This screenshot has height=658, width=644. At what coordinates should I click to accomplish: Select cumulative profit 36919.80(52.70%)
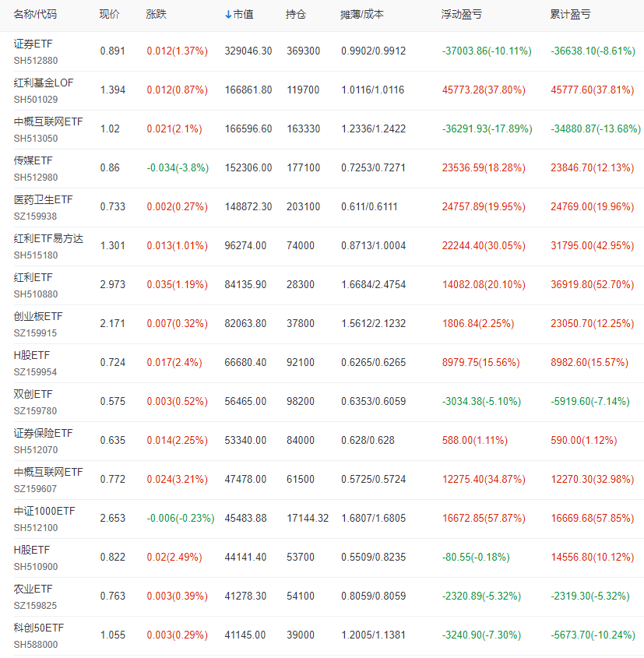click(593, 285)
